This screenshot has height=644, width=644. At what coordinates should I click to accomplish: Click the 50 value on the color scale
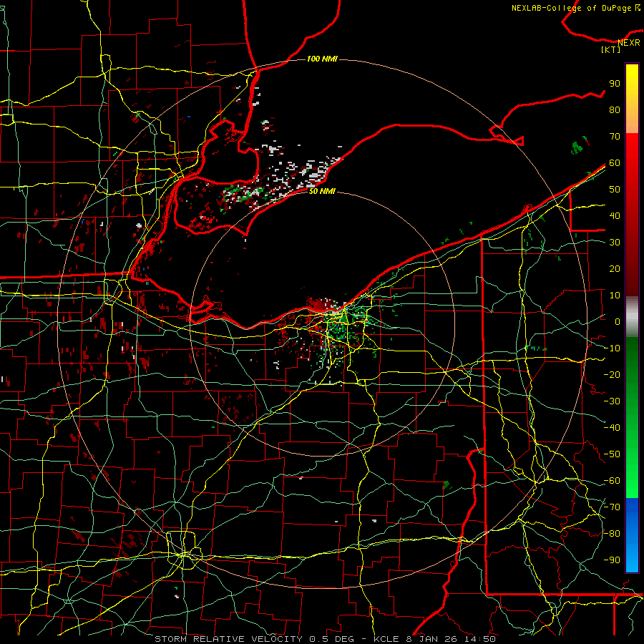615,190
